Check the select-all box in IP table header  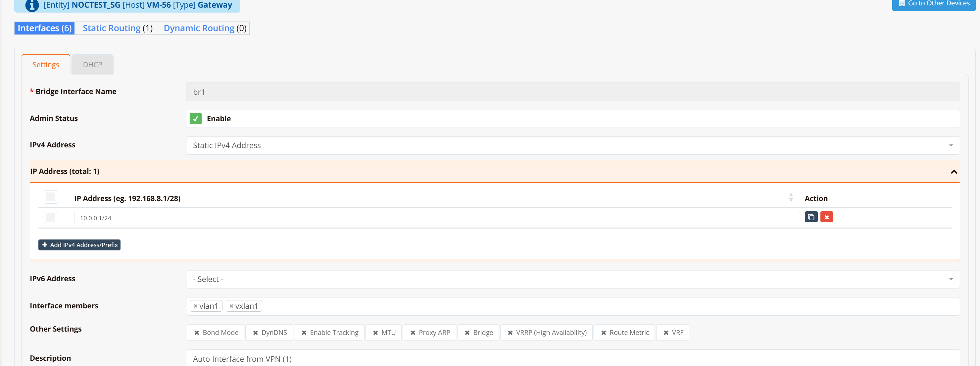coord(51,197)
